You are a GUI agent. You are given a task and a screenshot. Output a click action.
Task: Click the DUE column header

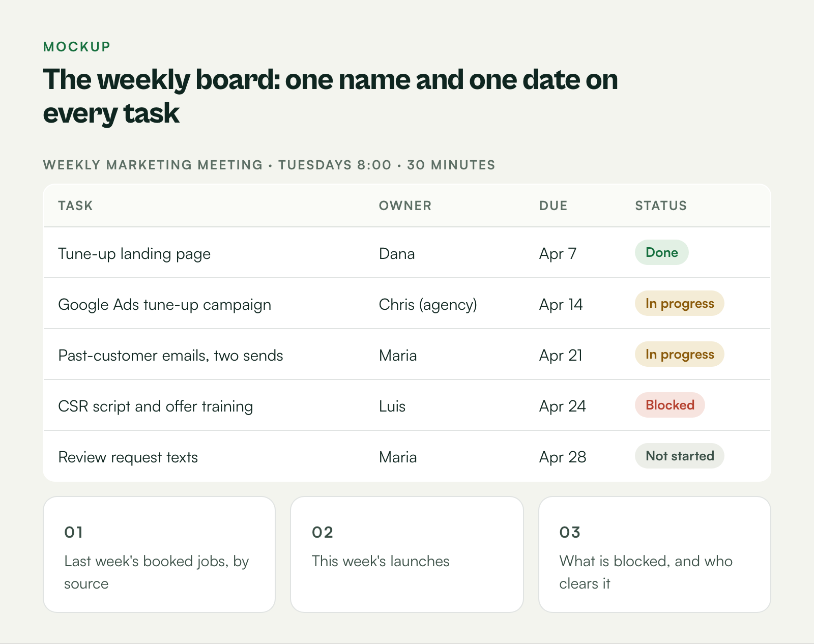553,206
